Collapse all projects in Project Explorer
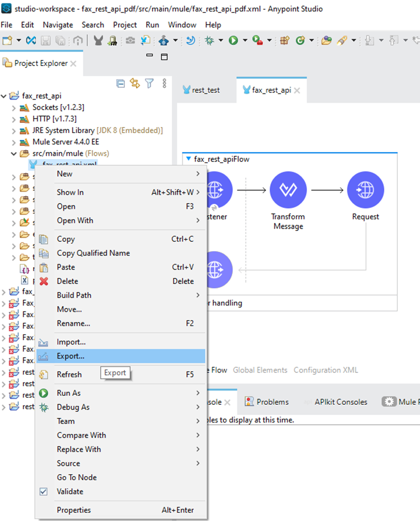The image size is (420, 521). coord(120,83)
